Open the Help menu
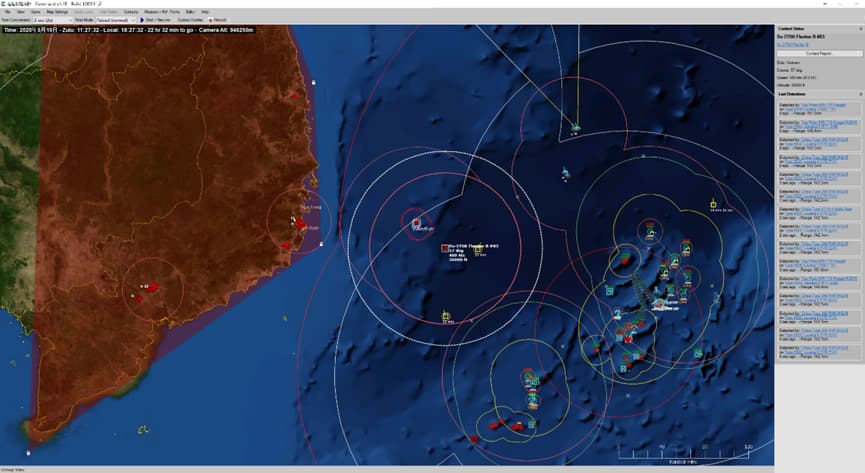This screenshot has height=473, width=865. (205, 12)
